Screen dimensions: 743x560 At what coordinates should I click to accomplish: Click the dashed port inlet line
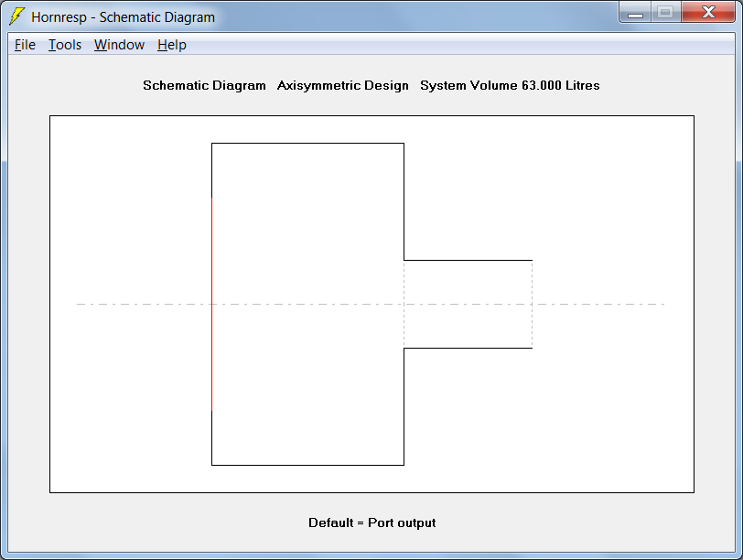[x=404, y=304]
